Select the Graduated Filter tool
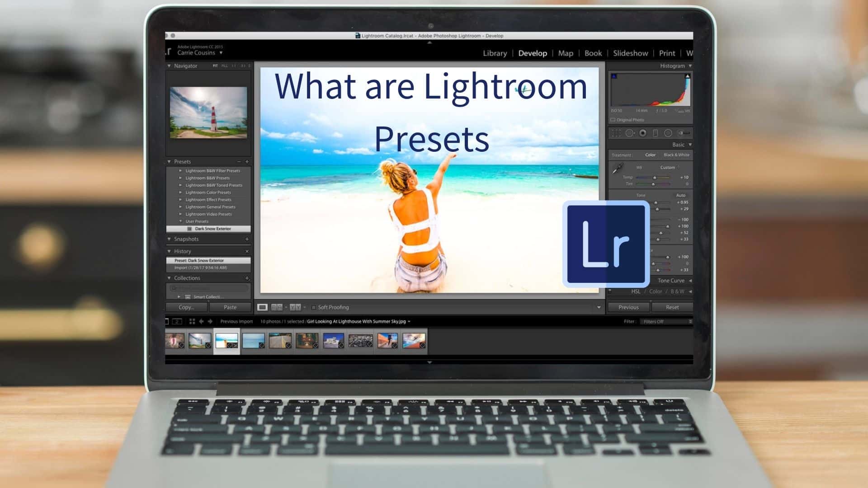Image resolution: width=868 pixels, height=488 pixels. [x=655, y=133]
